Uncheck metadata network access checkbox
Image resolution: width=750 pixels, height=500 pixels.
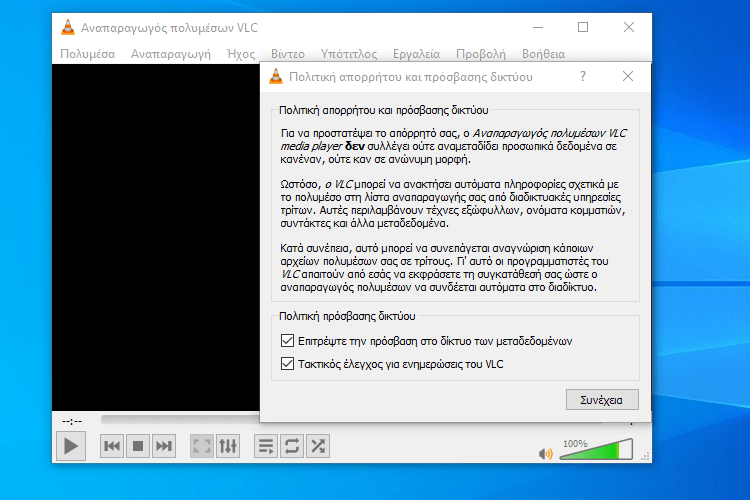287,341
